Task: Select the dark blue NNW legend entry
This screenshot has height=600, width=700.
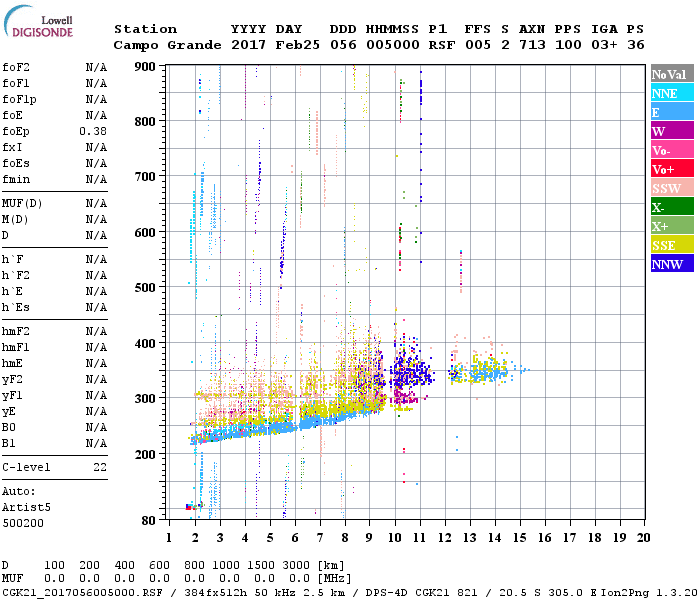Action: coord(671,264)
